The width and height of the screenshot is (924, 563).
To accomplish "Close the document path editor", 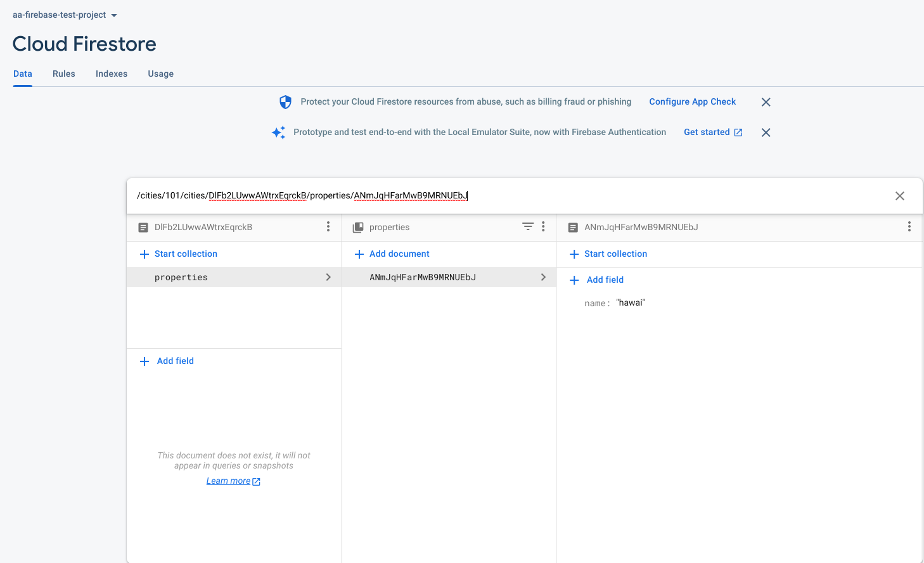I will pos(899,196).
